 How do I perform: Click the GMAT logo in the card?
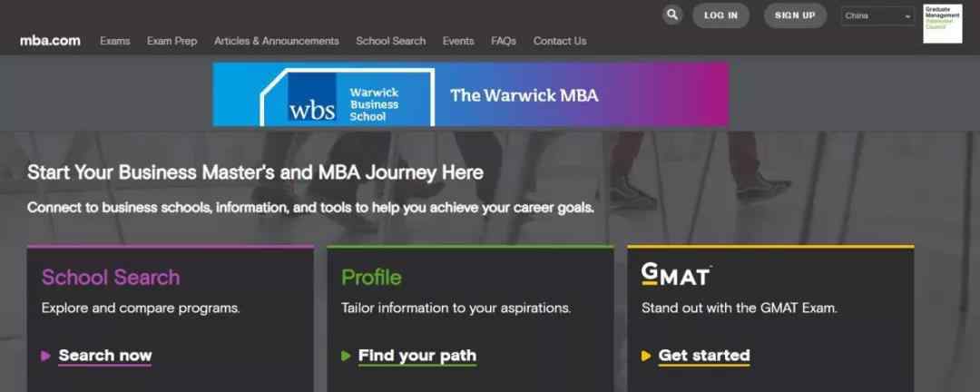pos(676,274)
